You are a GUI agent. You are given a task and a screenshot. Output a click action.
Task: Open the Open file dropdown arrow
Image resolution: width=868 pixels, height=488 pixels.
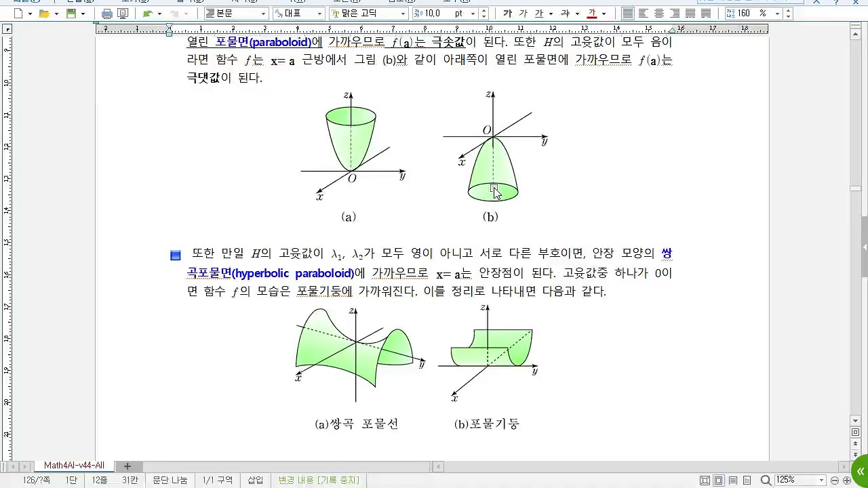coord(56,14)
